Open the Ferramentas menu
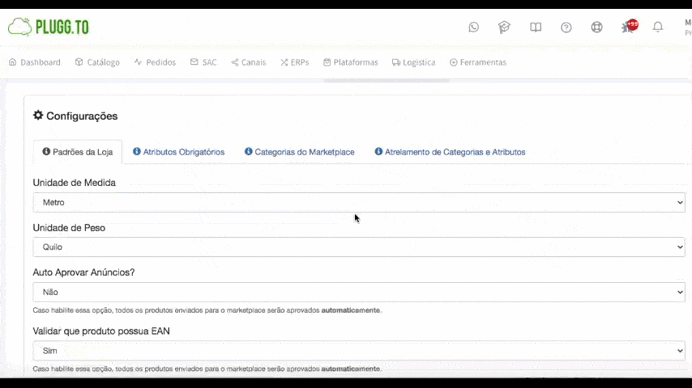The width and height of the screenshot is (692, 388). point(478,62)
